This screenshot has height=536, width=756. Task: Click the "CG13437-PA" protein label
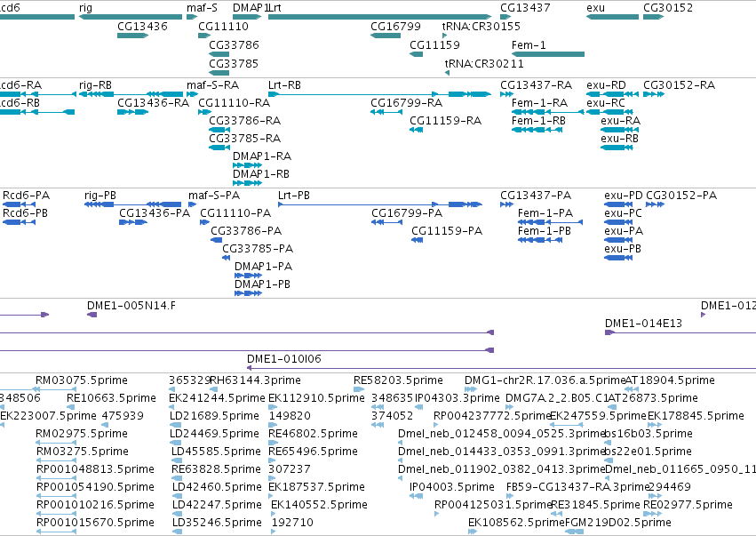tap(536, 196)
